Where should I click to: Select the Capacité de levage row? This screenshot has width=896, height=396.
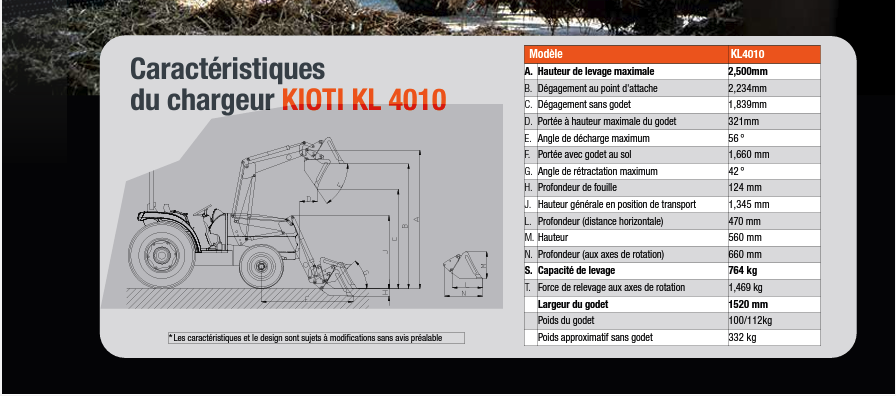click(x=672, y=270)
